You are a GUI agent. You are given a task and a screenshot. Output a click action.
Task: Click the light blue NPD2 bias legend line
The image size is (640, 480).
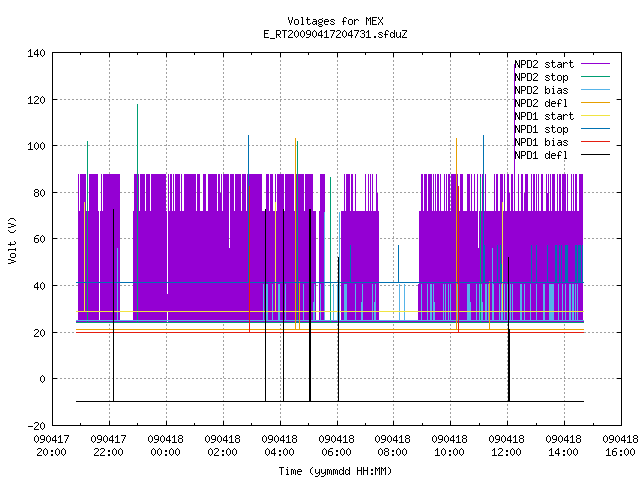596,89
